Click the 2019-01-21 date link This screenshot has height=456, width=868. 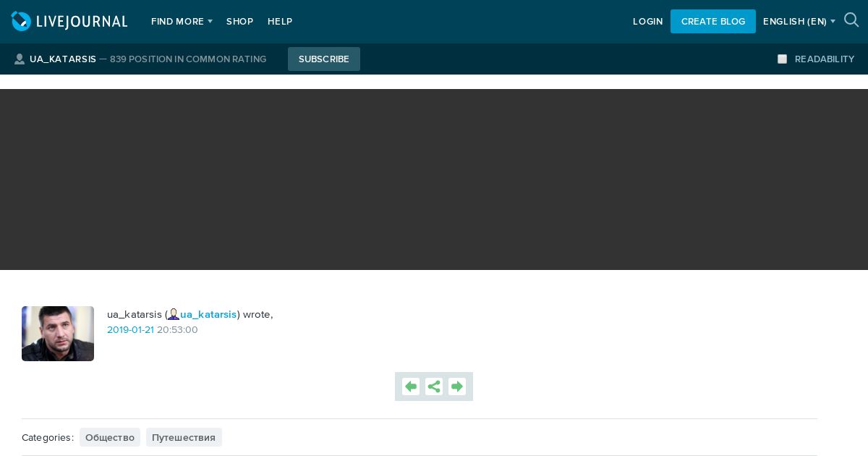[130, 330]
